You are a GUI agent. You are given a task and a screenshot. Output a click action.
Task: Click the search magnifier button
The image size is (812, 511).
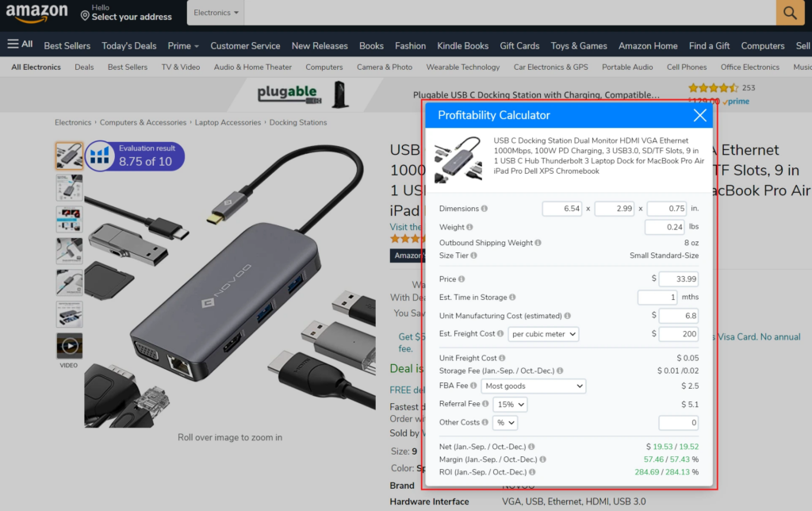pyautogui.click(x=790, y=13)
